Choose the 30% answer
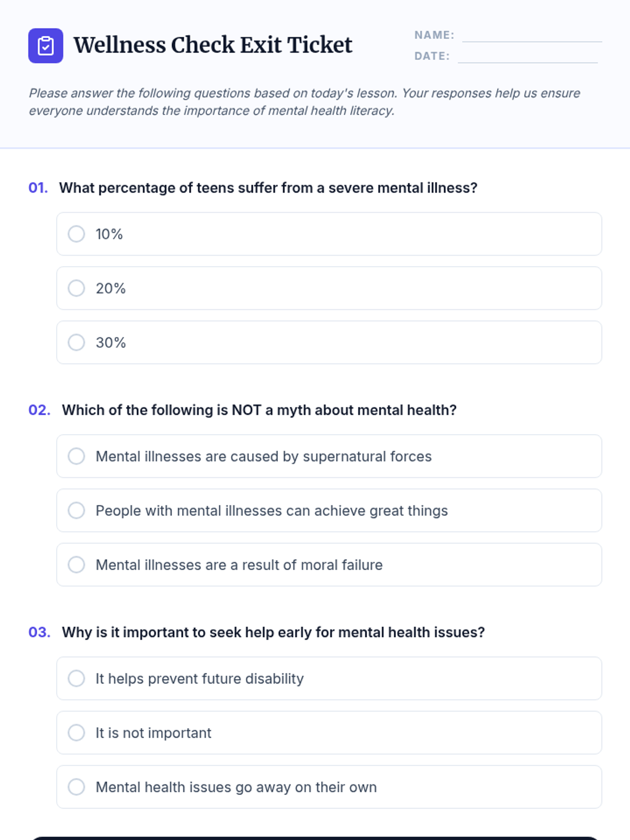The height and width of the screenshot is (840, 630). point(77,342)
